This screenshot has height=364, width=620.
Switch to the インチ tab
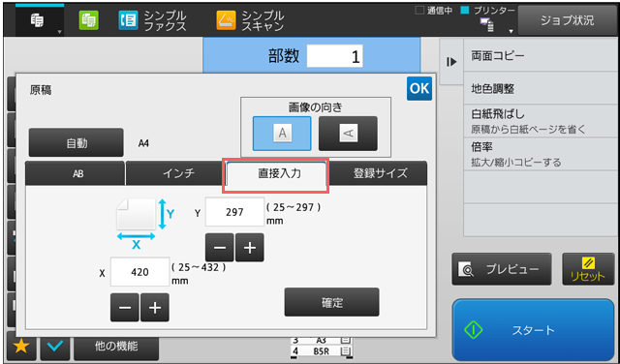point(175,173)
